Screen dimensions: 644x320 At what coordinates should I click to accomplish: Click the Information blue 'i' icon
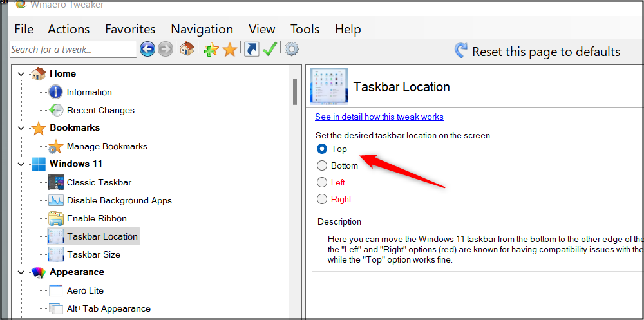click(x=55, y=92)
